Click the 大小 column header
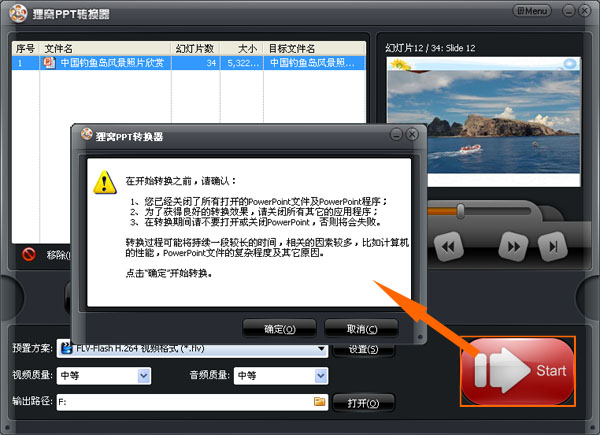Viewport: 600px width, 435px height. point(241,49)
